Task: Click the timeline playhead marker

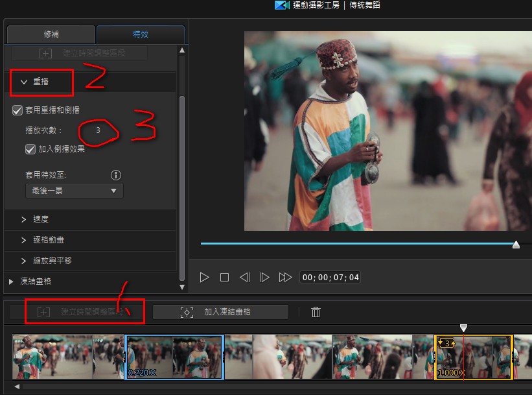Action: click(x=463, y=328)
